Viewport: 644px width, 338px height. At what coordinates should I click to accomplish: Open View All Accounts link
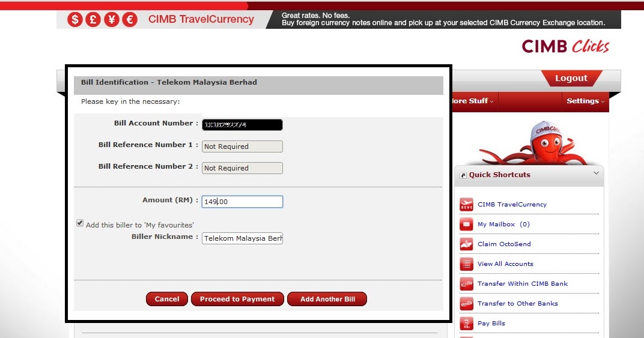pyautogui.click(x=505, y=264)
